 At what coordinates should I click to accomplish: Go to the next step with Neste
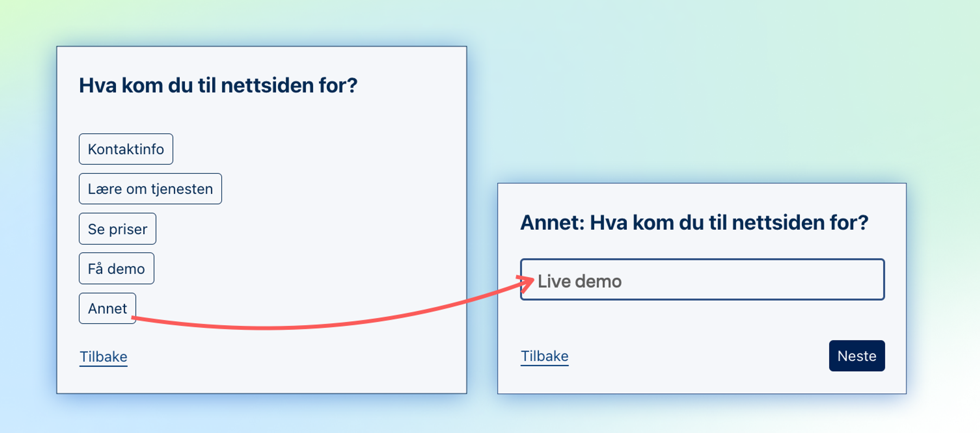857,356
